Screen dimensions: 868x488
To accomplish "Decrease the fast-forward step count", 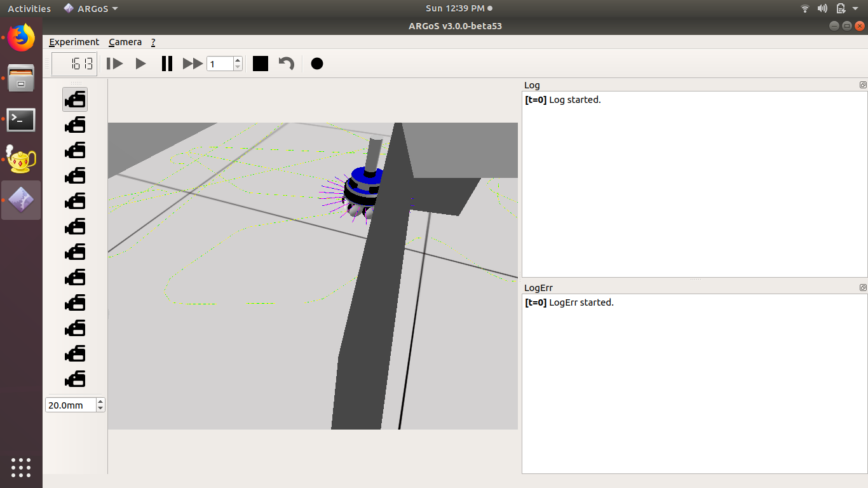I will click(238, 67).
